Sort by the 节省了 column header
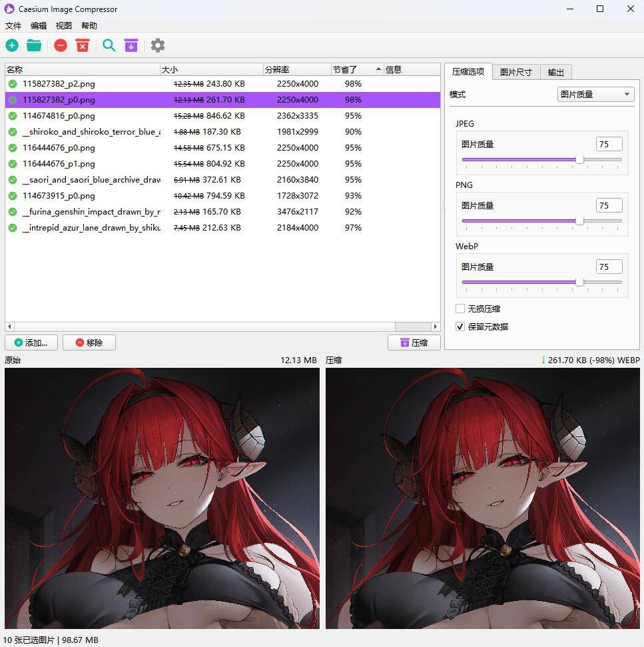Viewport: 644px width, 647px height. [357, 70]
